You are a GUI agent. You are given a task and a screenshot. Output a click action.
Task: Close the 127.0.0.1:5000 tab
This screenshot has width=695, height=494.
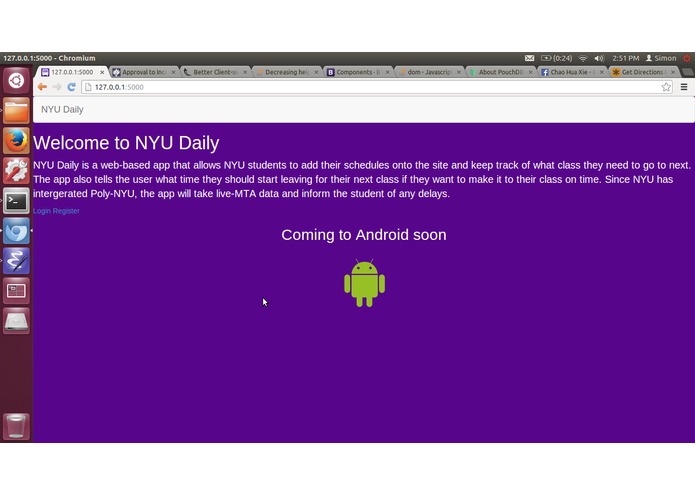point(102,72)
